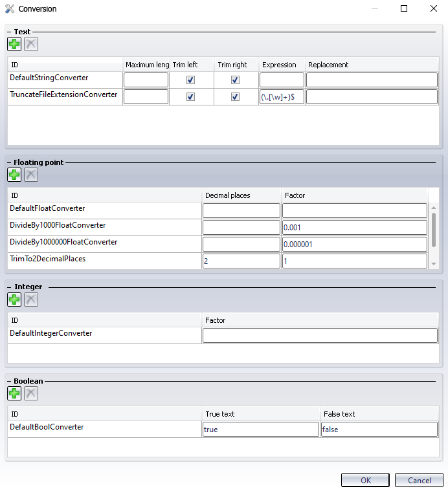Click the delete button in Text section

pyautogui.click(x=31, y=44)
